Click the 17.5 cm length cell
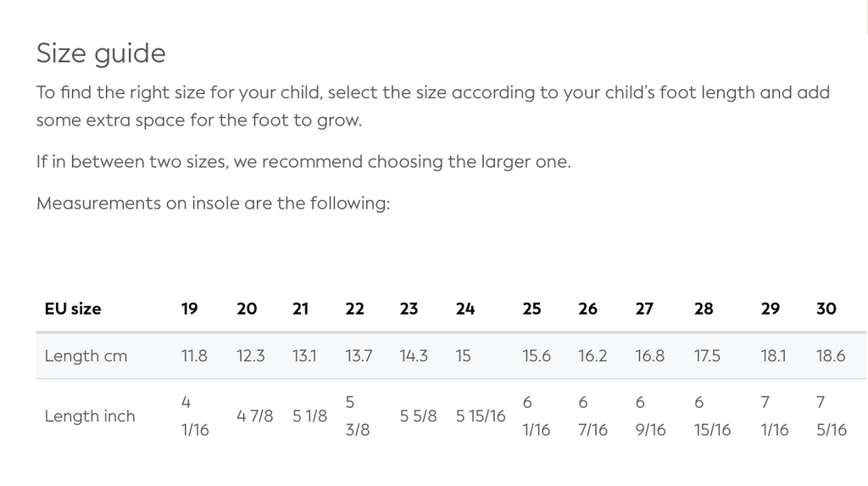 pyautogui.click(x=707, y=356)
